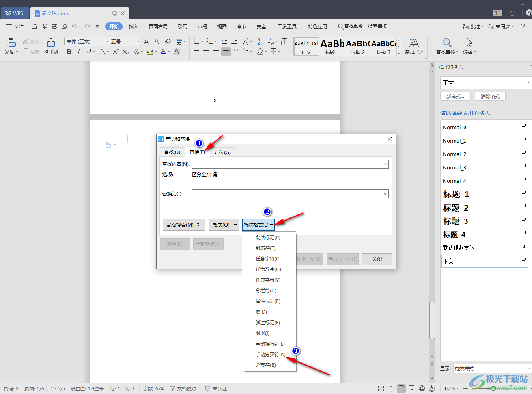
Task: Apply Normal_2 style from the list
Action: click(484, 154)
